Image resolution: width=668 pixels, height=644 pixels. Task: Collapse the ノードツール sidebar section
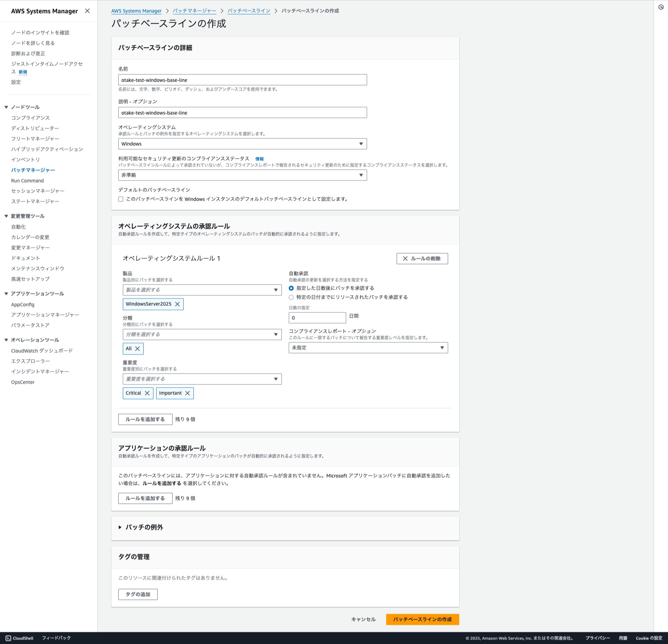click(6, 107)
